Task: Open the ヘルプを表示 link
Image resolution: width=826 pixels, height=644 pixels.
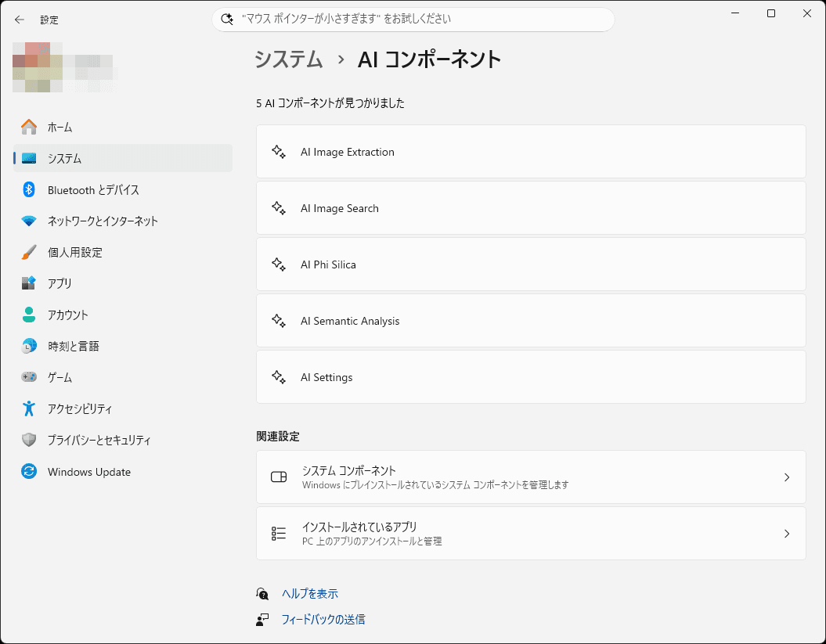Action: (x=310, y=594)
